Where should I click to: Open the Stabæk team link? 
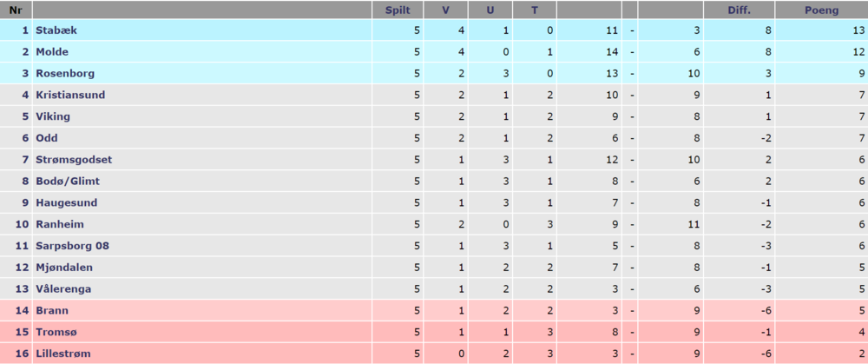point(56,30)
